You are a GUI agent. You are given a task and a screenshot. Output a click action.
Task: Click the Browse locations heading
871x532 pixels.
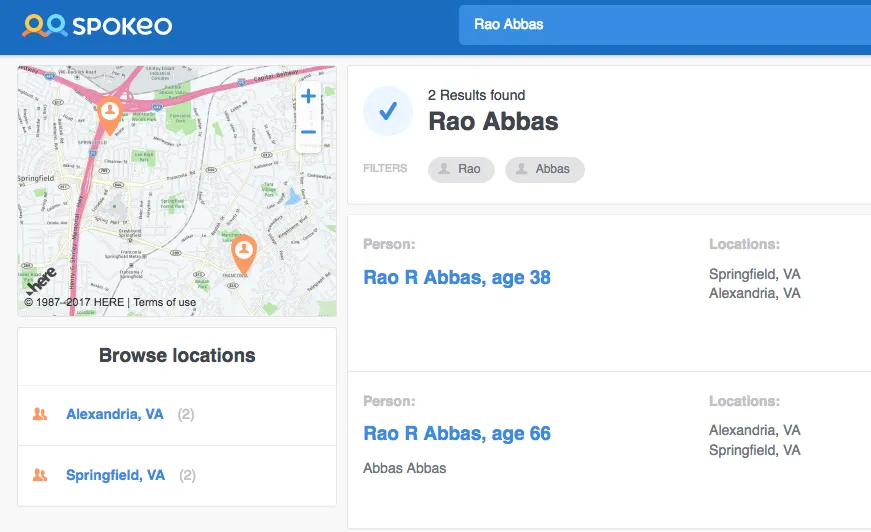pyautogui.click(x=177, y=355)
